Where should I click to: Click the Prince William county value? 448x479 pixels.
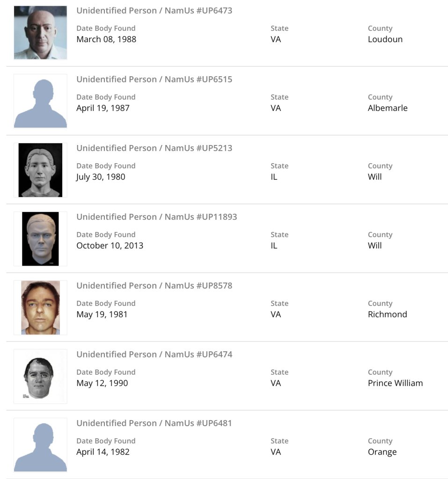pyautogui.click(x=395, y=383)
